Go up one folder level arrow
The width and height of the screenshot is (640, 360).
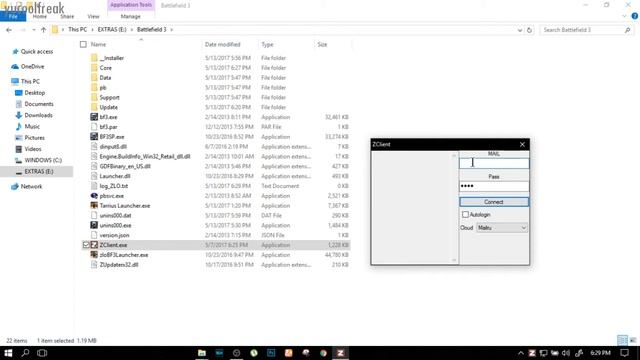pos(43,30)
